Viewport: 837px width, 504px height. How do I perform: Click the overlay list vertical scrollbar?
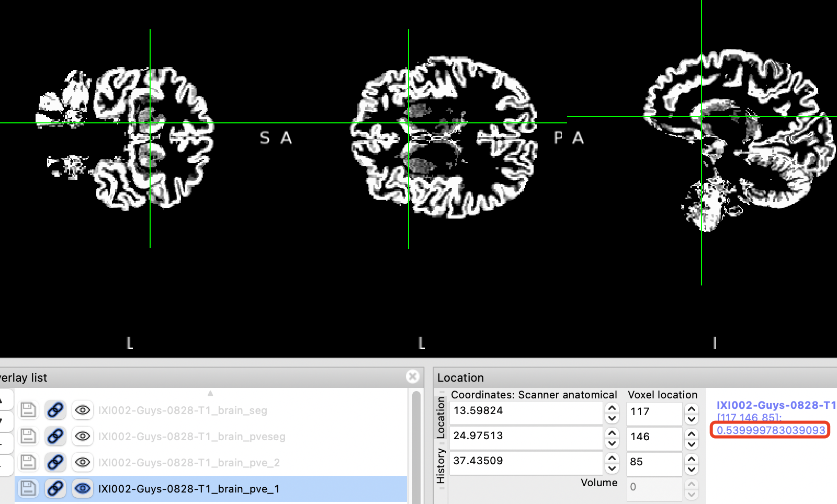[x=416, y=447]
